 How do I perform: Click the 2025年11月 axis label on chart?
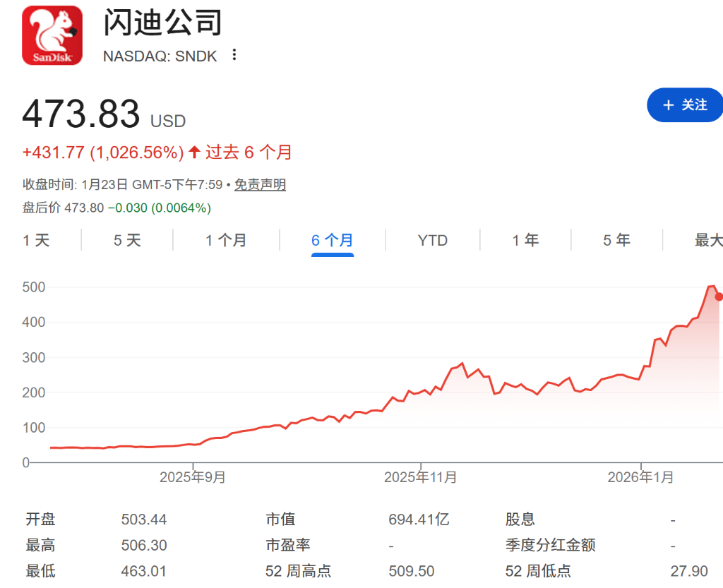[422, 477]
